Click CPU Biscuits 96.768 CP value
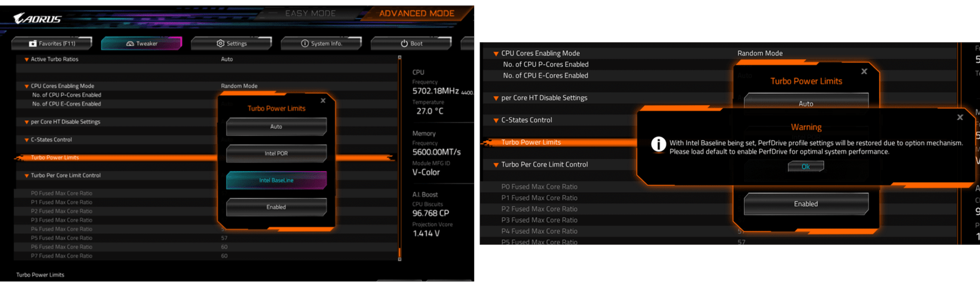 pyautogui.click(x=431, y=213)
